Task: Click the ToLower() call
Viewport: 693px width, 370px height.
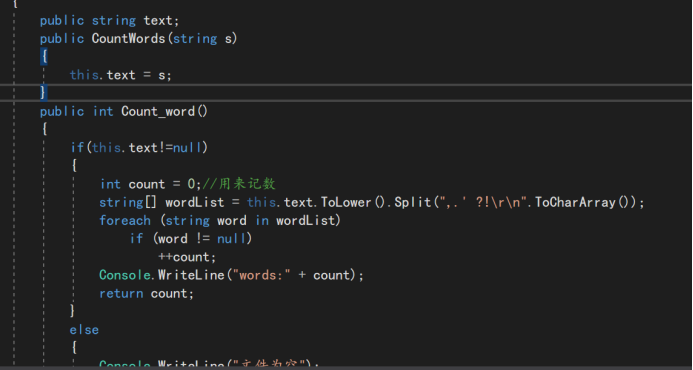Action: point(353,202)
